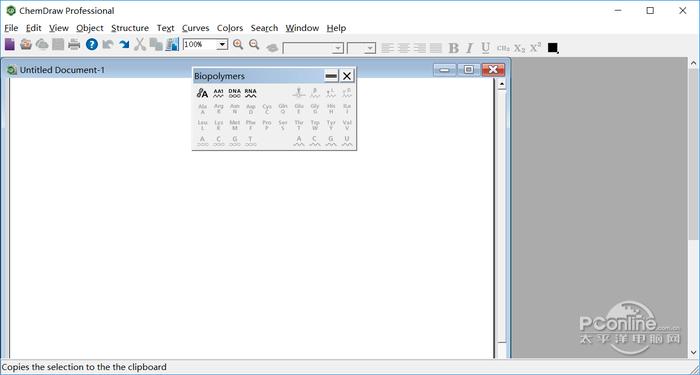This screenshot has width=700, height=375.
Task: Minimize the Untitled Document-1 window
Action: pyautogui.click(x=445, y=70)
